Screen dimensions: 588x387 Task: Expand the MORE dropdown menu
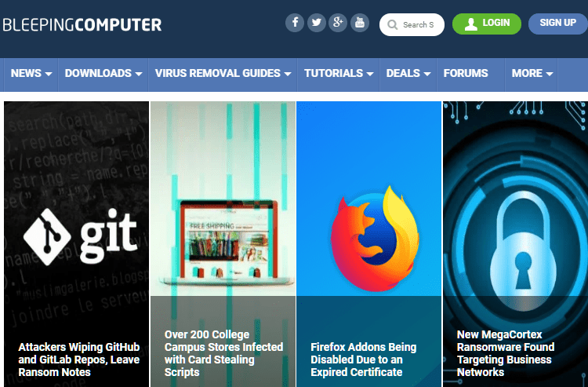click(532, 75)
